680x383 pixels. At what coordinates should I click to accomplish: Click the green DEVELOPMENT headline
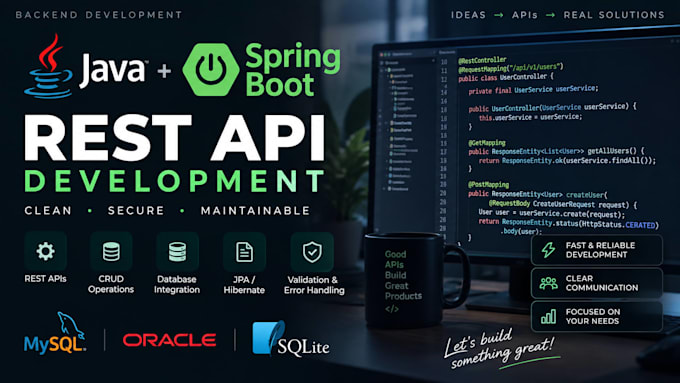point(174,181)
